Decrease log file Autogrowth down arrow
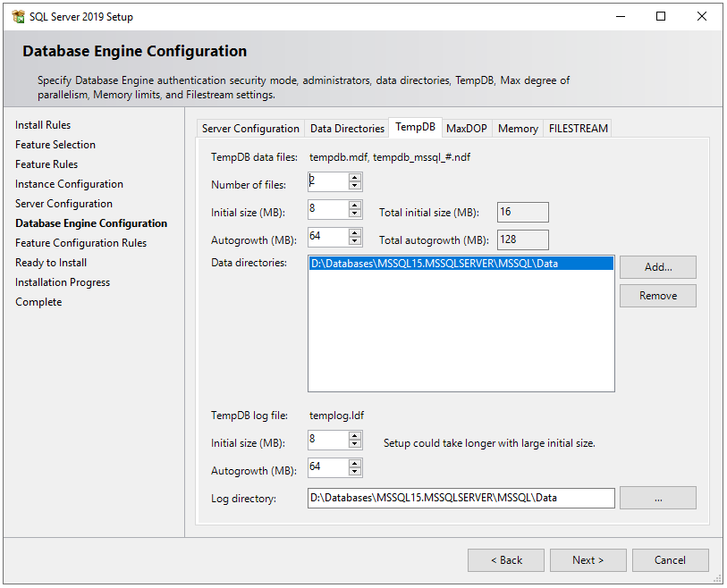727x588 pixels. (x=355, y=472)
